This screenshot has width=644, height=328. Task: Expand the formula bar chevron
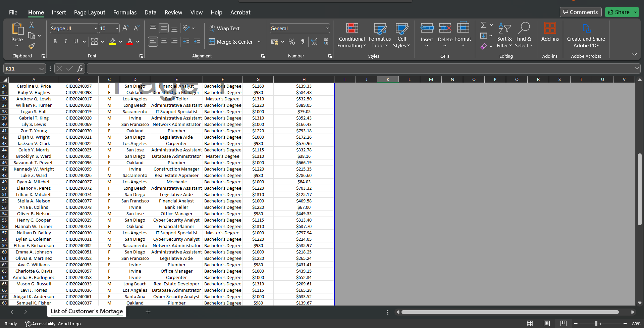pos(637,68)
